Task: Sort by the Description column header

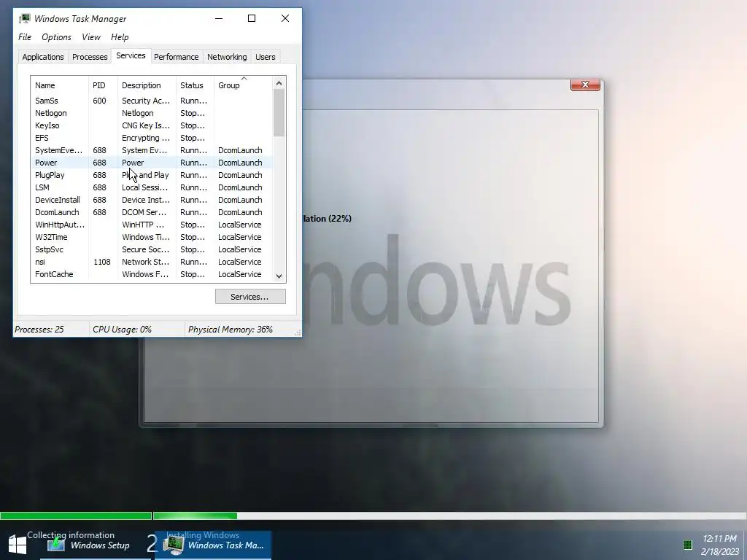Action: tap(146, 85)
